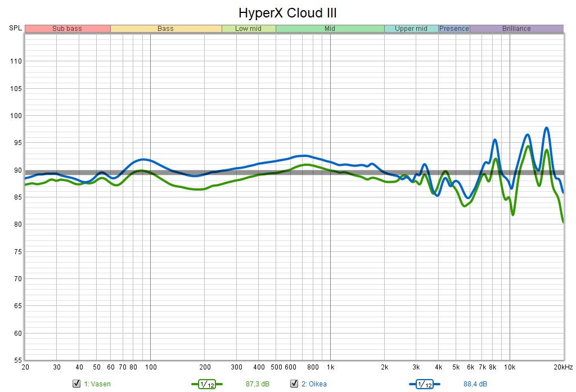Image resolution: width=576 pixels, height=392 pixels.
Task: Click the 200 frequency axis label
Action: click(205, 367)
